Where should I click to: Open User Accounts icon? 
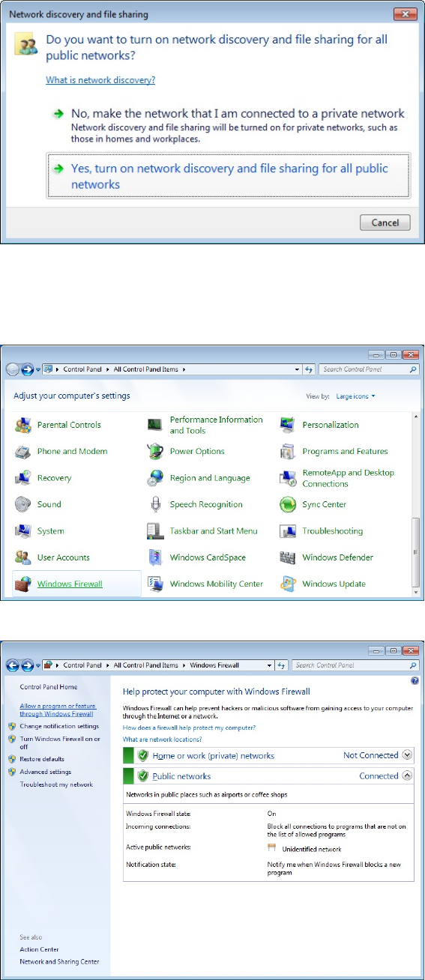tap(23, 557)
